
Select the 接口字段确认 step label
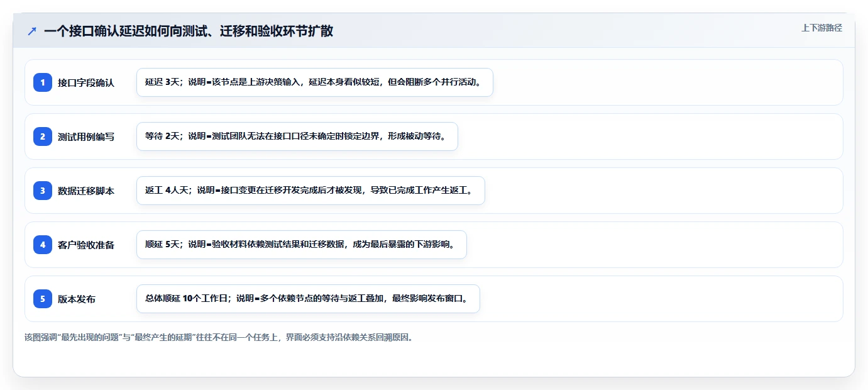tap(86, 82)
